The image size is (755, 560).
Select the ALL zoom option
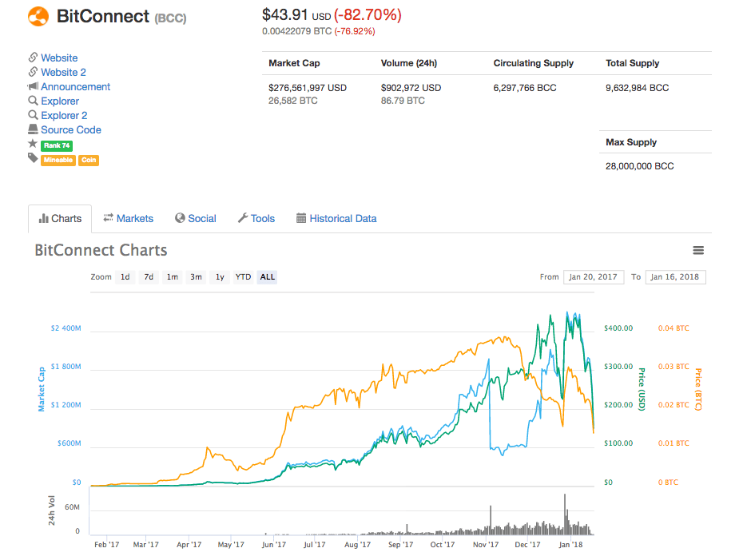point(267,277)
